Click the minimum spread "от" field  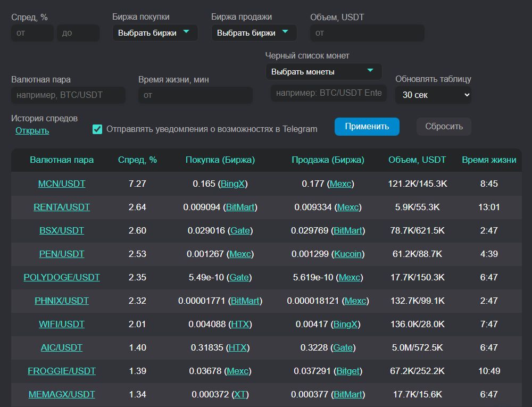[32, 33]
